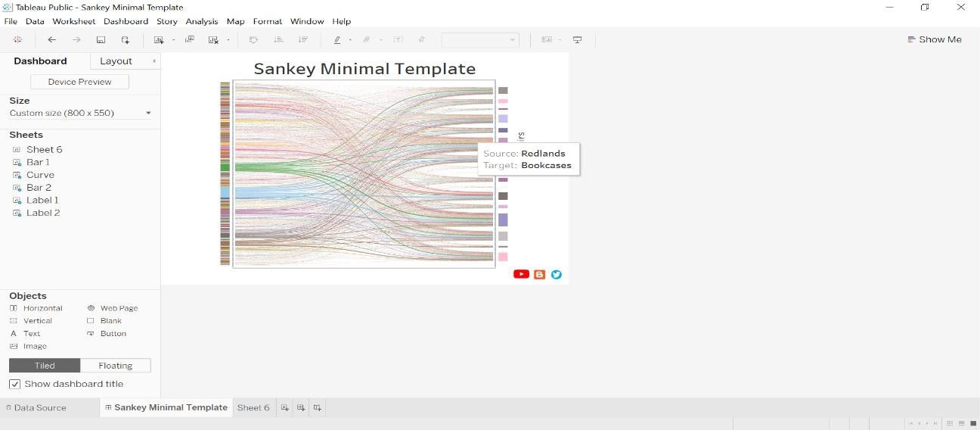The image size is (980, 430).
Task: Open the Help menu
Action: [x=341, y=21]
